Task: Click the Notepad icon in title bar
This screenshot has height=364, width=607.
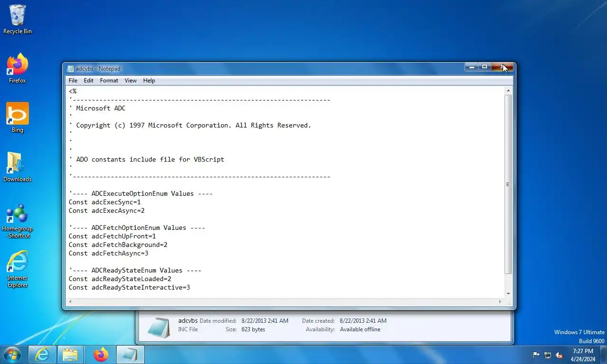Action: (71, 69)
